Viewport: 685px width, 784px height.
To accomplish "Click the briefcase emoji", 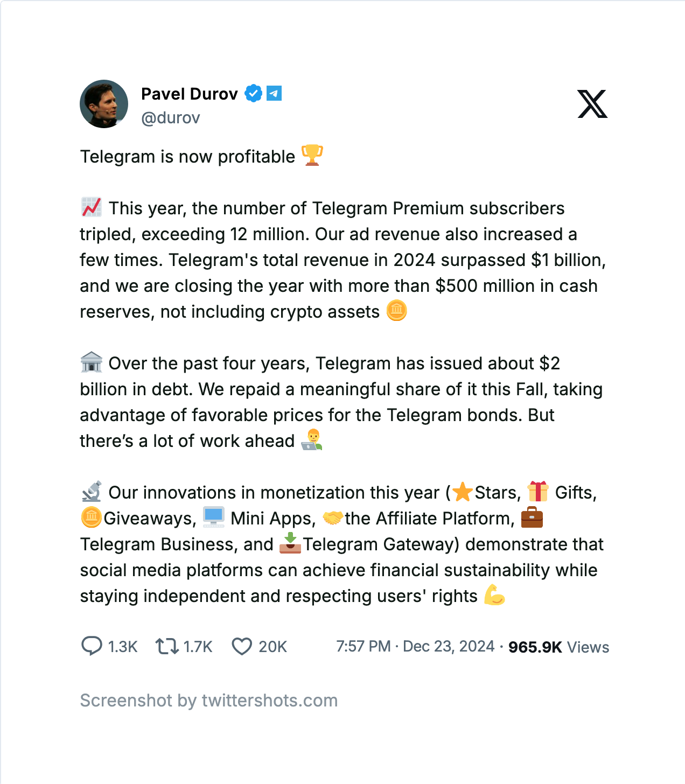I will [x=532, y=517].
